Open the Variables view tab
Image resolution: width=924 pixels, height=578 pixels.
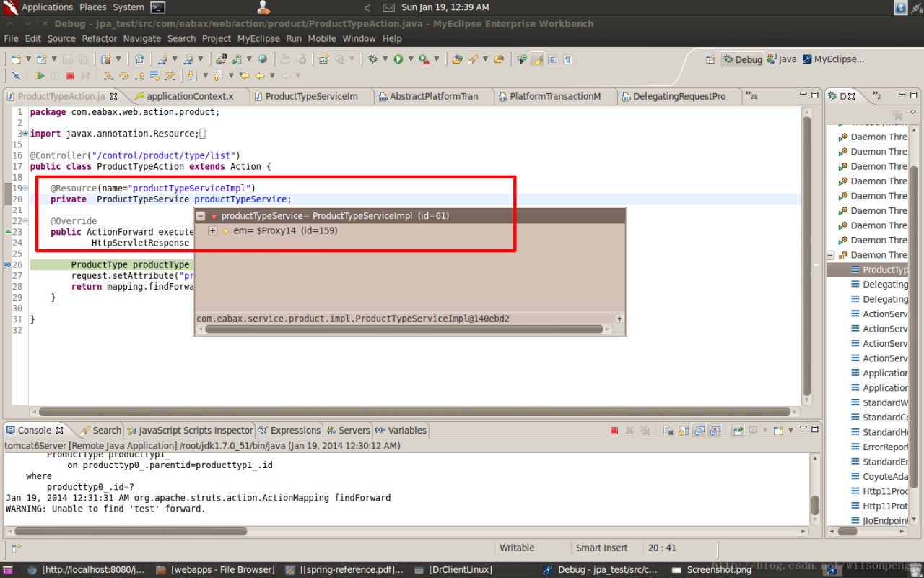pyautogui.click(x=401, y=430)
